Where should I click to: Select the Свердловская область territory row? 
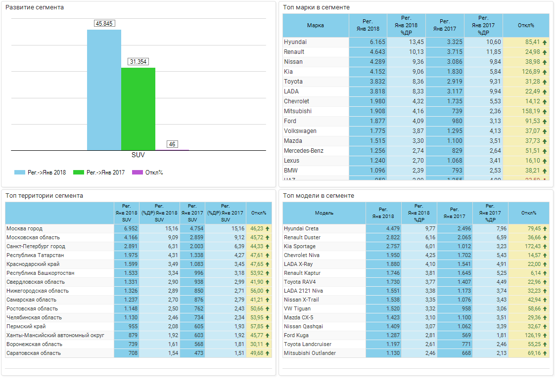(139, 282)
